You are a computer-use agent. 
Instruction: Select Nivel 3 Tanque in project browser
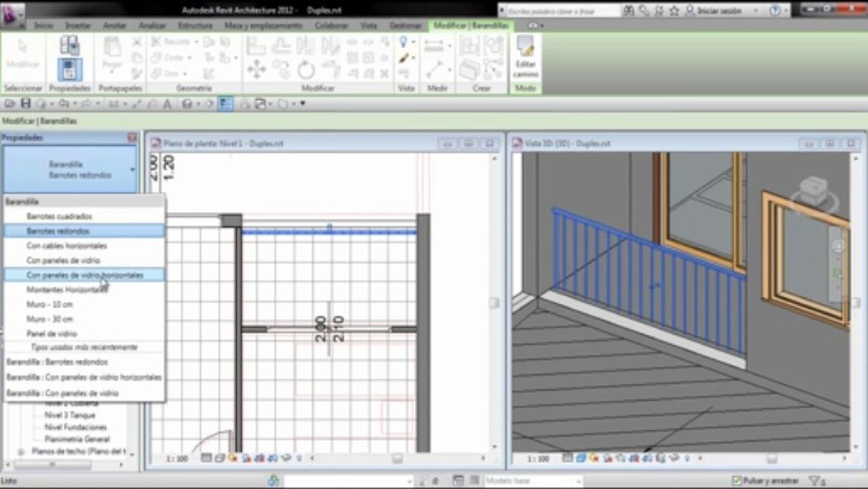click(x=70, y=415)
